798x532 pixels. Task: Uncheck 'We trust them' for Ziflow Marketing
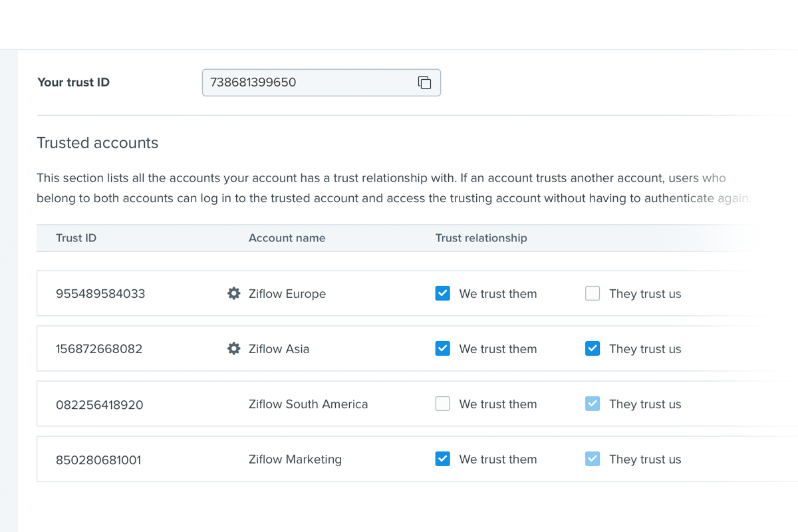click(442, 459)
